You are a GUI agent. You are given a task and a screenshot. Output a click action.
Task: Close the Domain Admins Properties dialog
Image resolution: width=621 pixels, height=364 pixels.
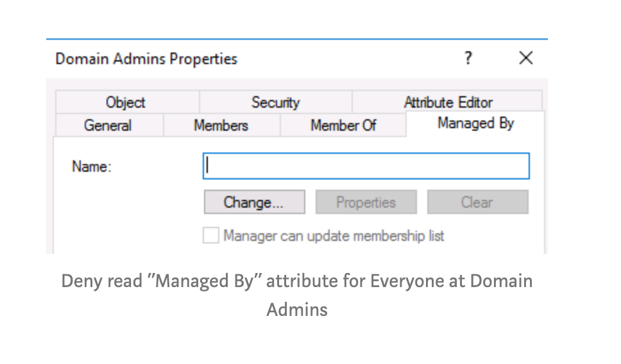pos(525,59)
